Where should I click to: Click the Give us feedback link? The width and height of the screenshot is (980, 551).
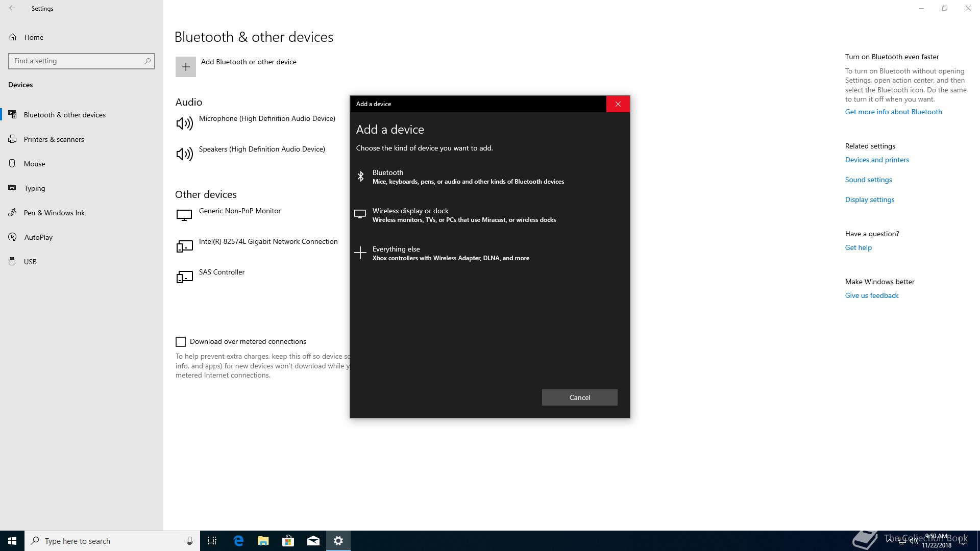coord(871,295)
